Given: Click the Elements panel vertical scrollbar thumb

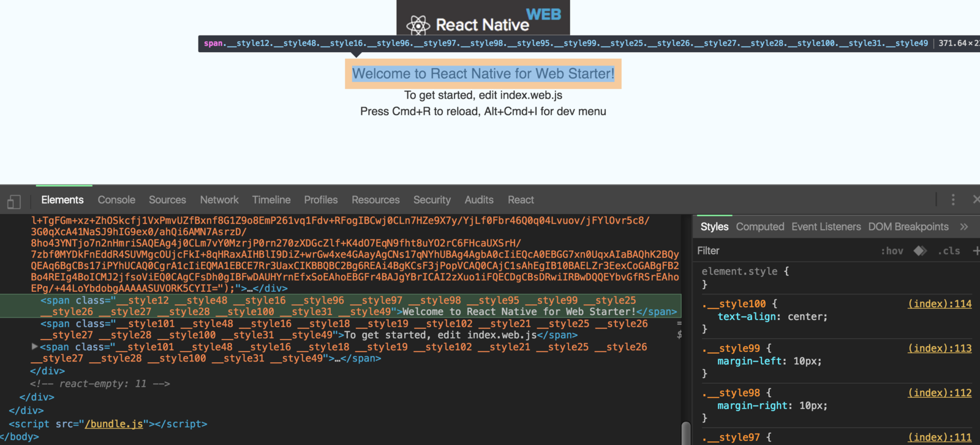Looking at the screenshot, I should (686, 433).
